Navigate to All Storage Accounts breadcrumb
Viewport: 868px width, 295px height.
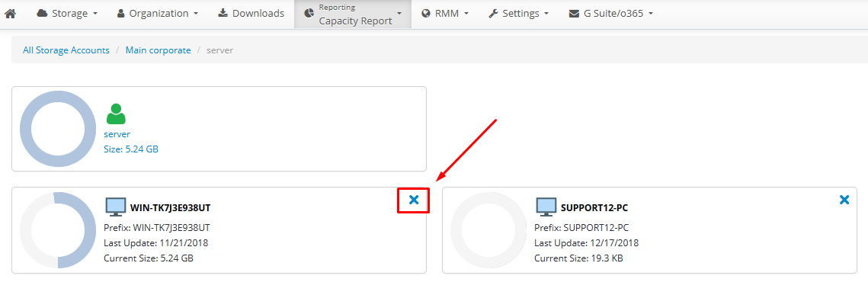(x=66, y=50)
